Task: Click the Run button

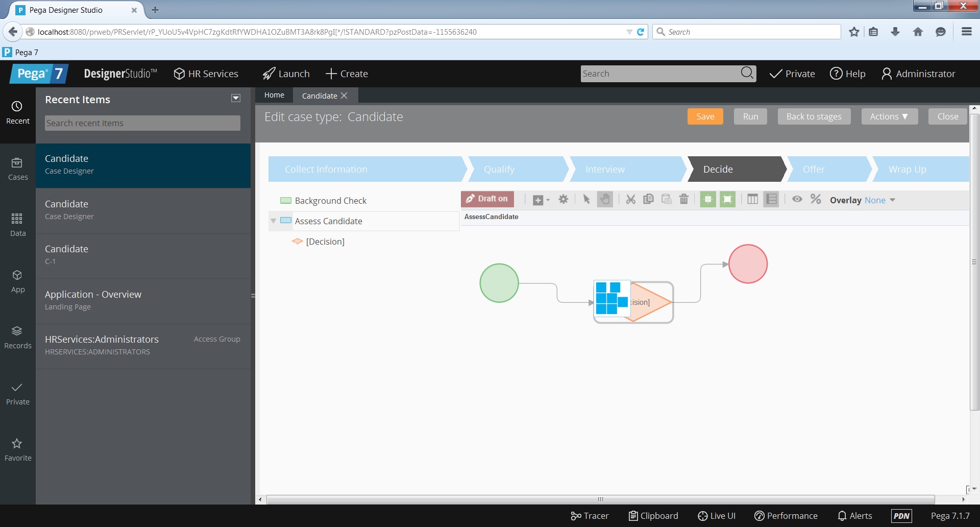Action: tap(751, 116)
